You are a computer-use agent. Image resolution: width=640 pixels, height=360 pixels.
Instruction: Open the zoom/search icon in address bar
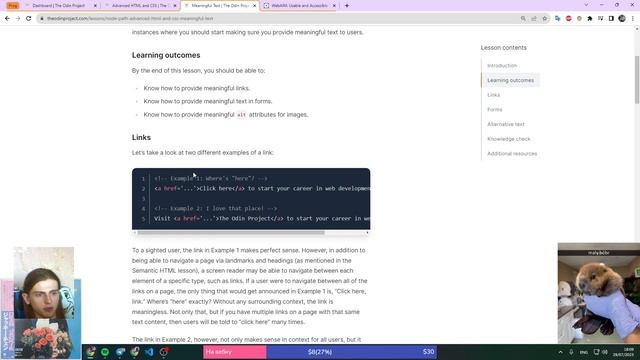(x=523, y=18)
